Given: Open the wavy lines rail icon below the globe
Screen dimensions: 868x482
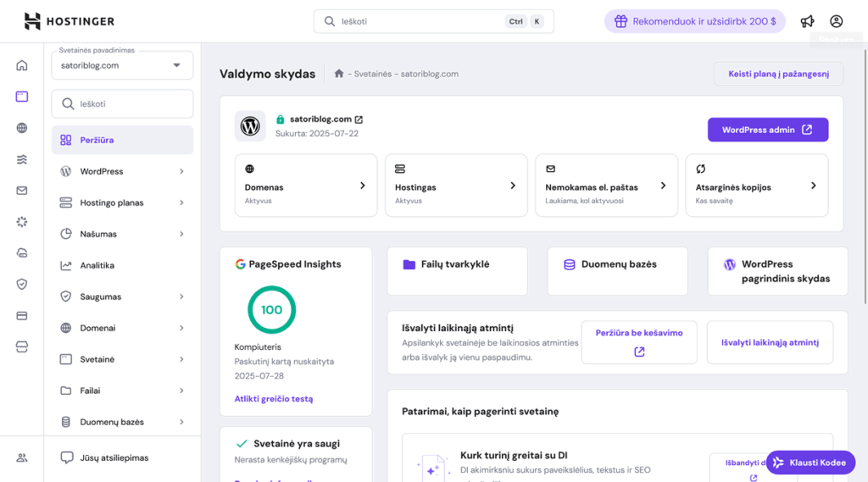Looking at the screenshot, I should point(21,159).
